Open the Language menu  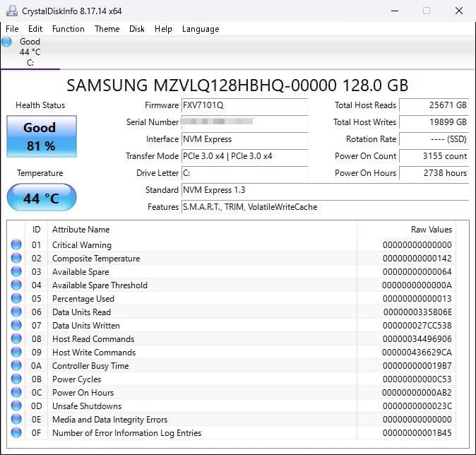201,29
